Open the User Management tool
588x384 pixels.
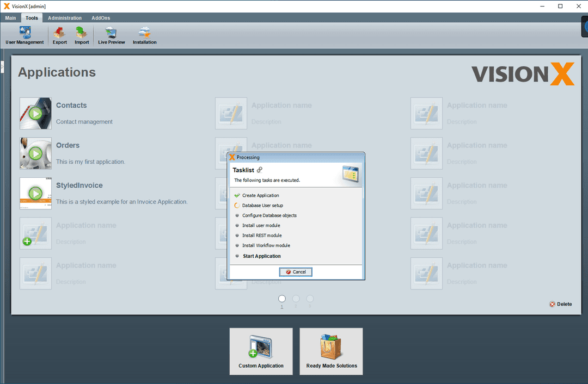tap(24, 35)
